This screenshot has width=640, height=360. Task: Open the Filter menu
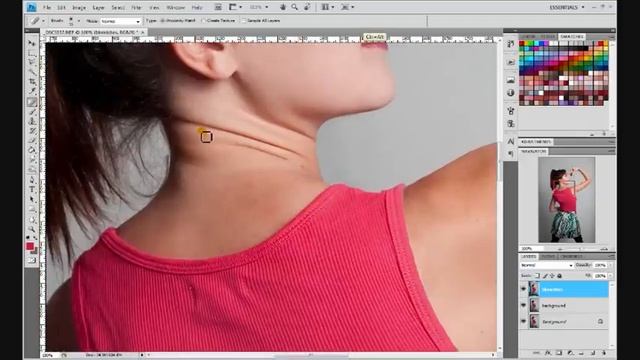[136, 7]
